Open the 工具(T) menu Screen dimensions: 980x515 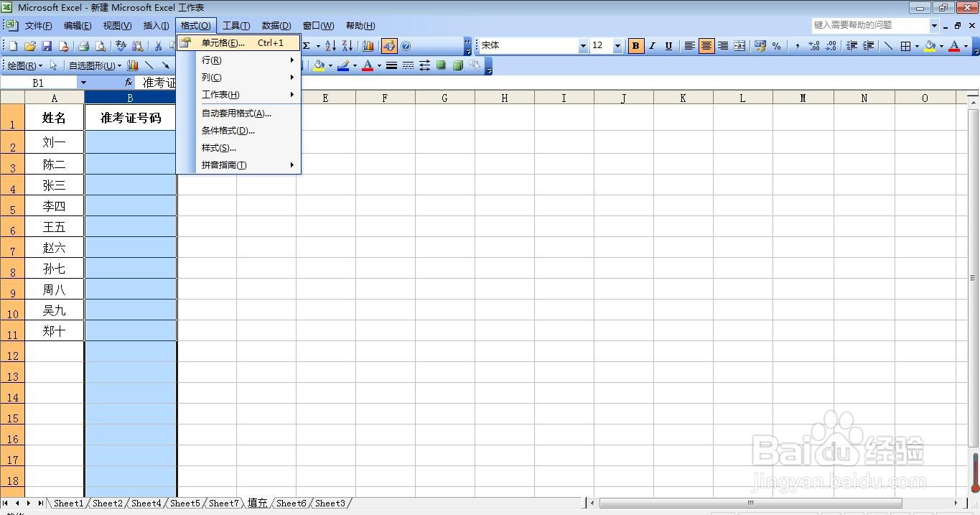click(236, 26)
